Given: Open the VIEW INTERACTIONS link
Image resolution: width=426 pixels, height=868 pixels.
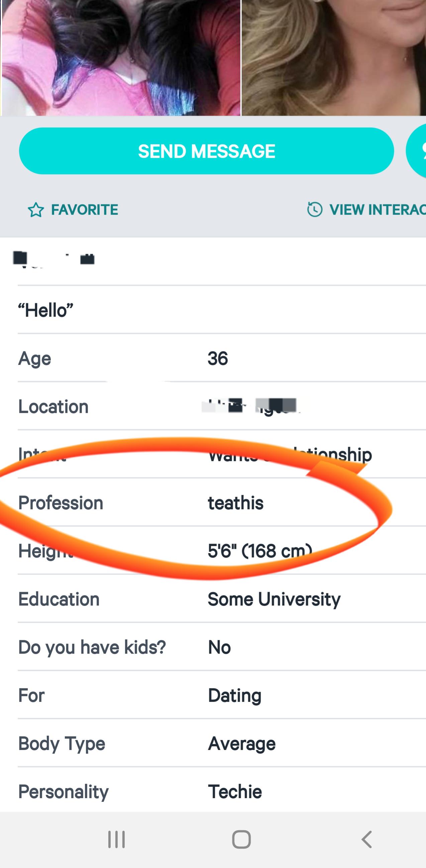Looking at the screenshot, I should 378,210.
